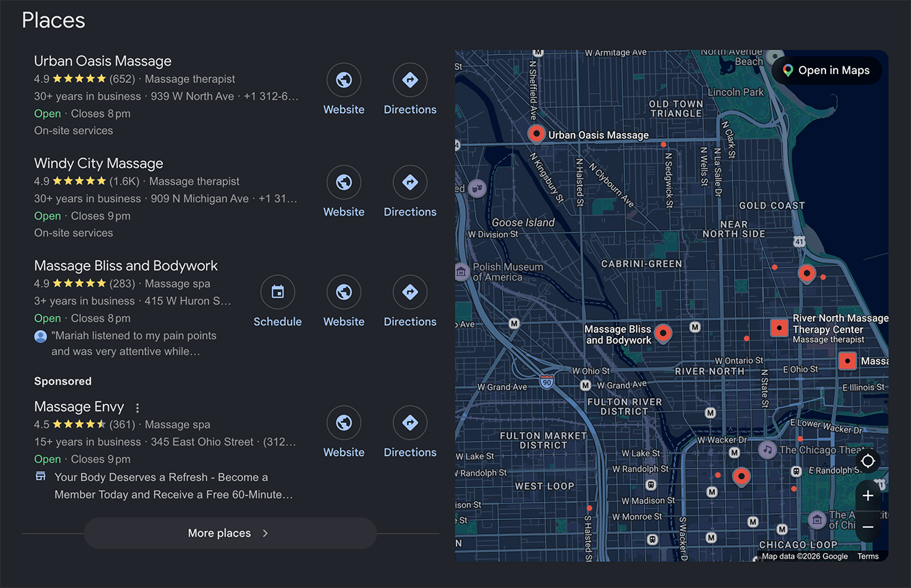The width and height of the screenshot is (911, 588).
Task: Click the Route 41 shield on map
Action: point(799,241)
